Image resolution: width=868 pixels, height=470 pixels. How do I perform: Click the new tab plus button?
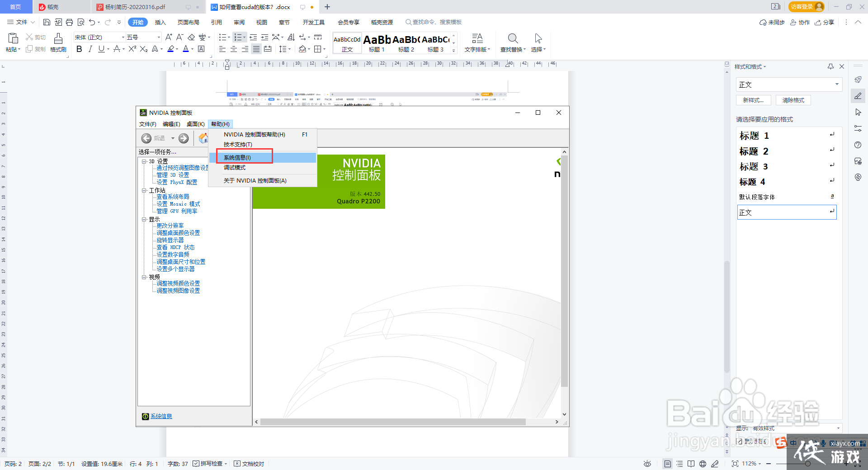[327, 7]
